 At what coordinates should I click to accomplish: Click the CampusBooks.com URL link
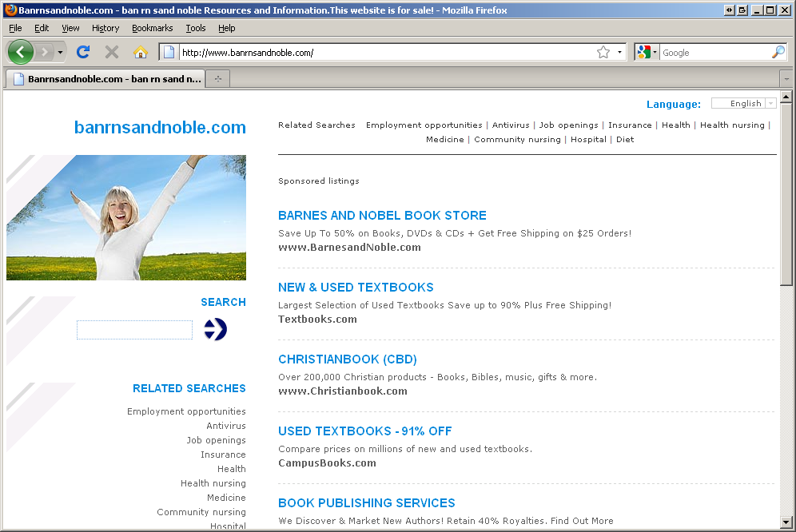[x=327, y=463]
